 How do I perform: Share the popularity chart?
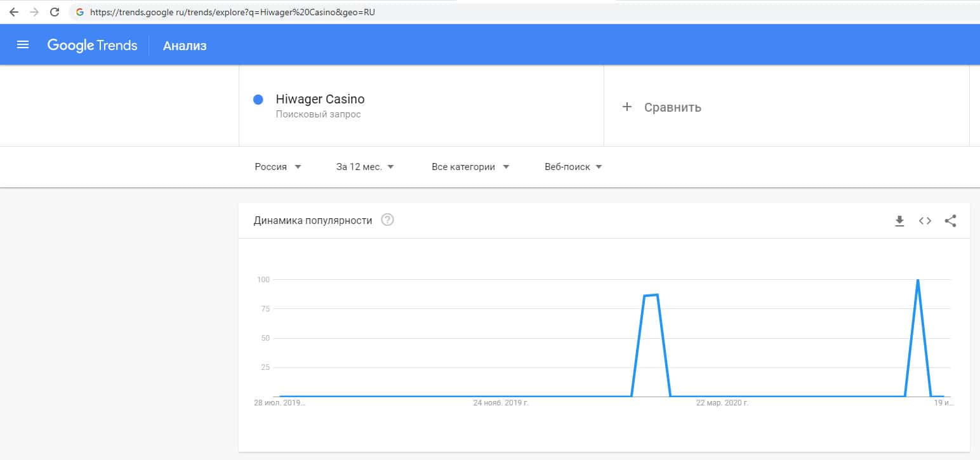point(950,221)
